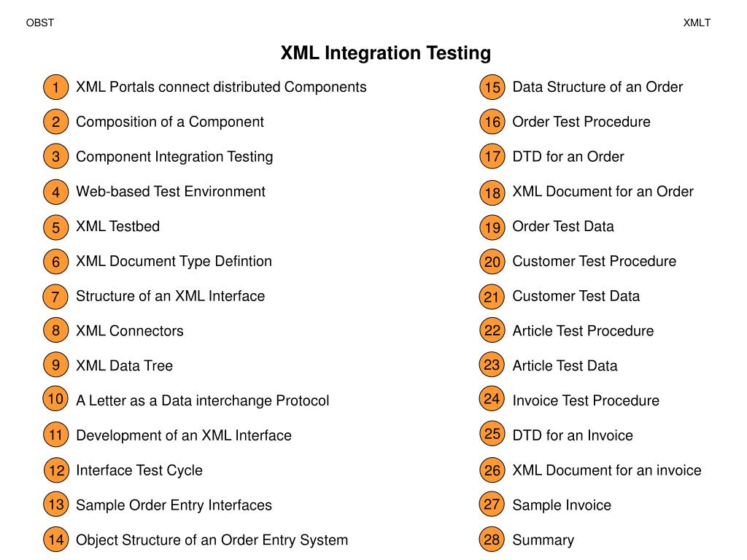Screen dimensions: 747x560
Task: Select A Letter as a Data interchange Protocol
Action: tap(203, 400)
